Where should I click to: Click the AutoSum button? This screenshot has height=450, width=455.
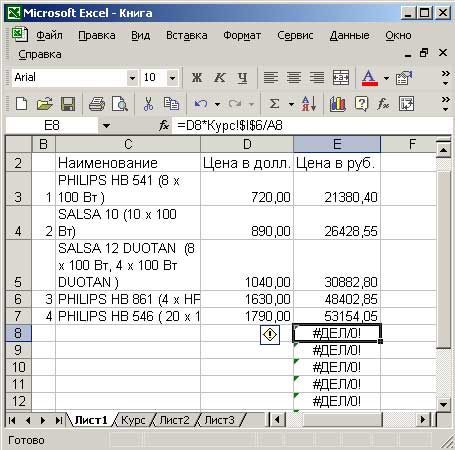pos(275,104)
